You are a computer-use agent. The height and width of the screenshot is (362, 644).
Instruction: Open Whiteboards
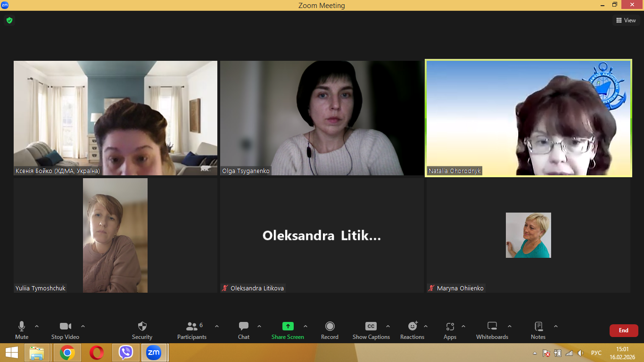tap(492, 327)
